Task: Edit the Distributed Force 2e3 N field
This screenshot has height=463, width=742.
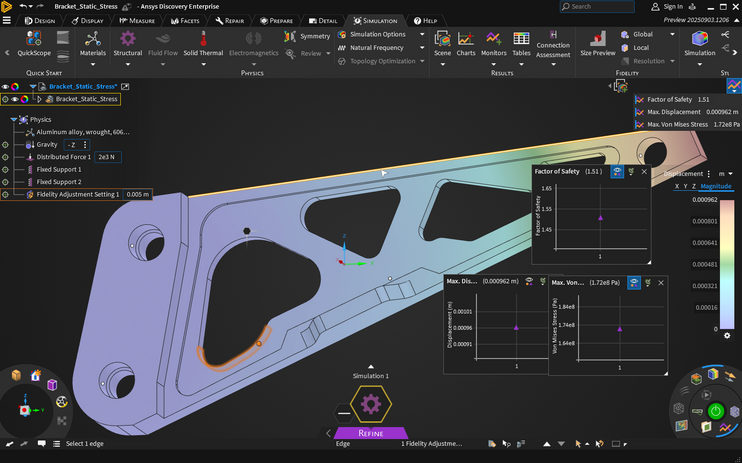Action: [x=108, y=157]
